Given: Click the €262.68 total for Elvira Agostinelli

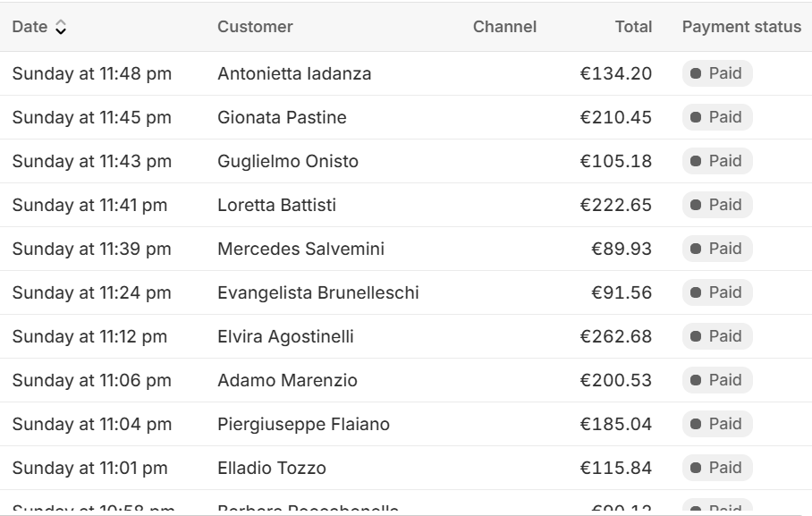Looking at the screenshot, I should point(616,337).
